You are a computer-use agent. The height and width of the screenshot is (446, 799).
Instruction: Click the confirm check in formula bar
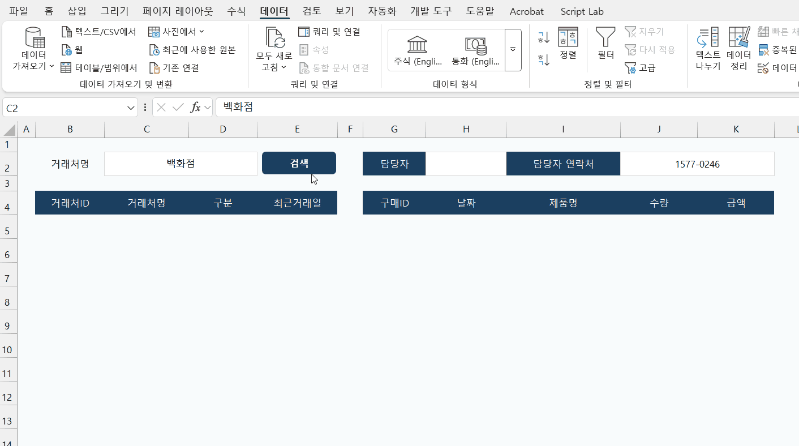point(178,107)
